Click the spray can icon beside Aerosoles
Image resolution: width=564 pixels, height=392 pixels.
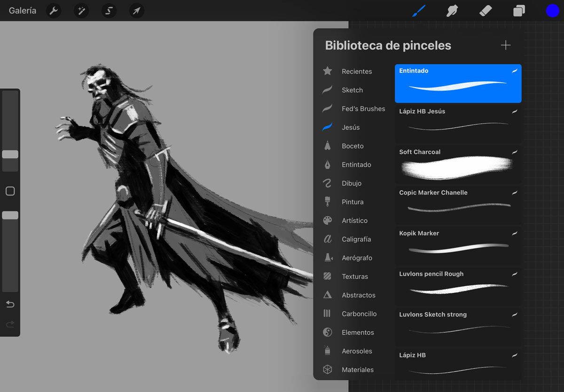coord(328,351)
